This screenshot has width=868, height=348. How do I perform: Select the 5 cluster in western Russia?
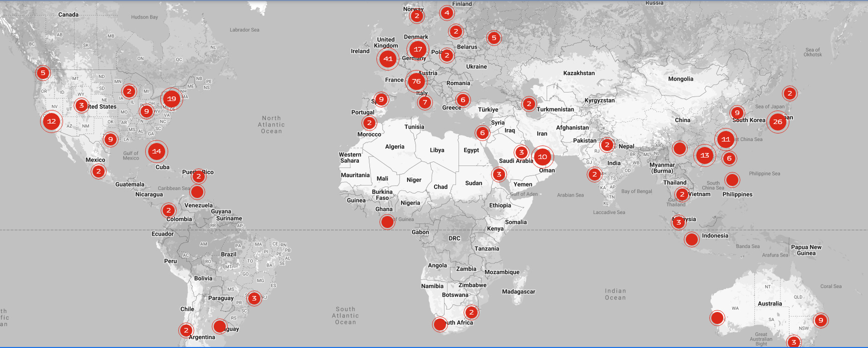[494, 37]
